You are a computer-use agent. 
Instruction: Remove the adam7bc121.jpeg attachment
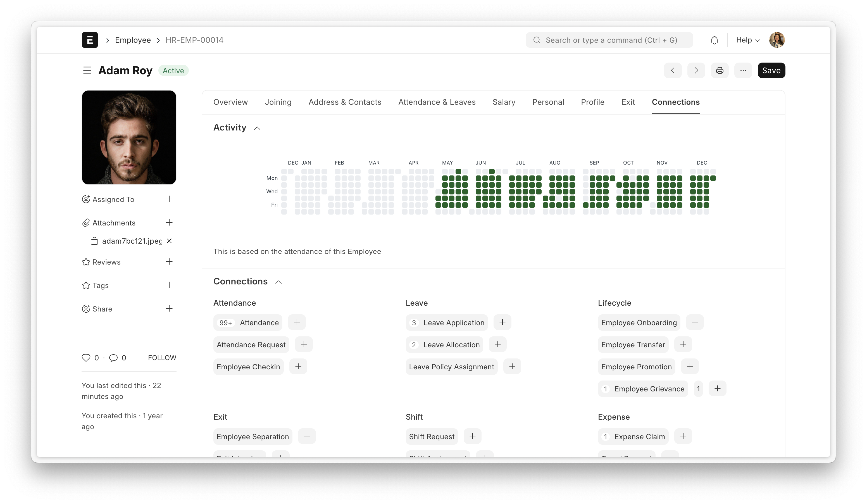(169, 241)
